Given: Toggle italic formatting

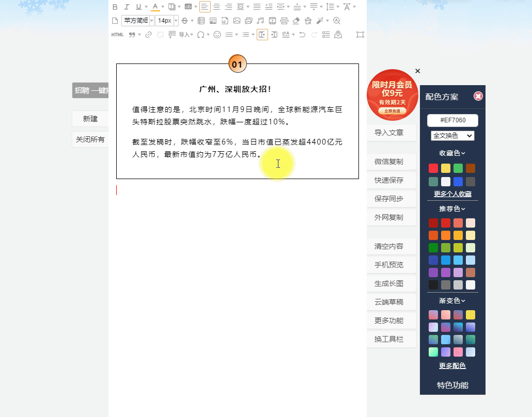Looking at the screenshot, I should [127, 7].
